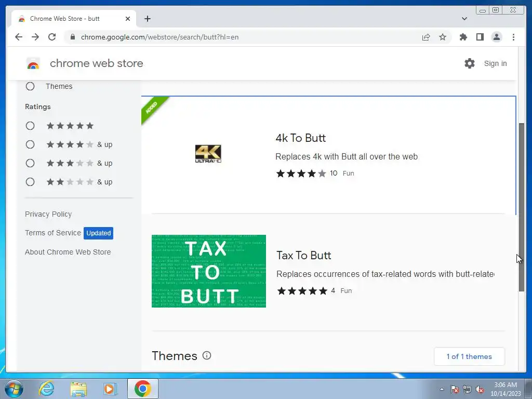The width and height of the screenshot is (532, 399).
Task: Open a new browser tab
Action: coord(147,19)
